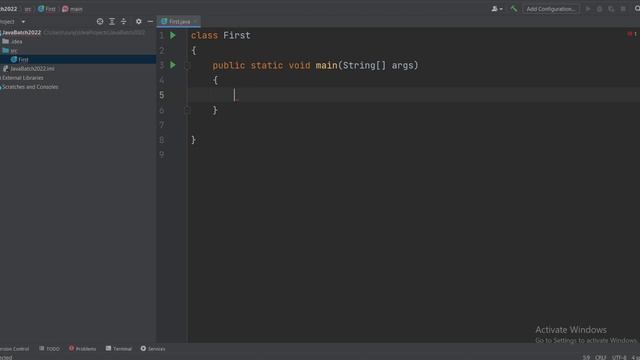The image size is (640, 360).
Task: Click src breadcrumb in navigation bar
Action: click(27, 9)
